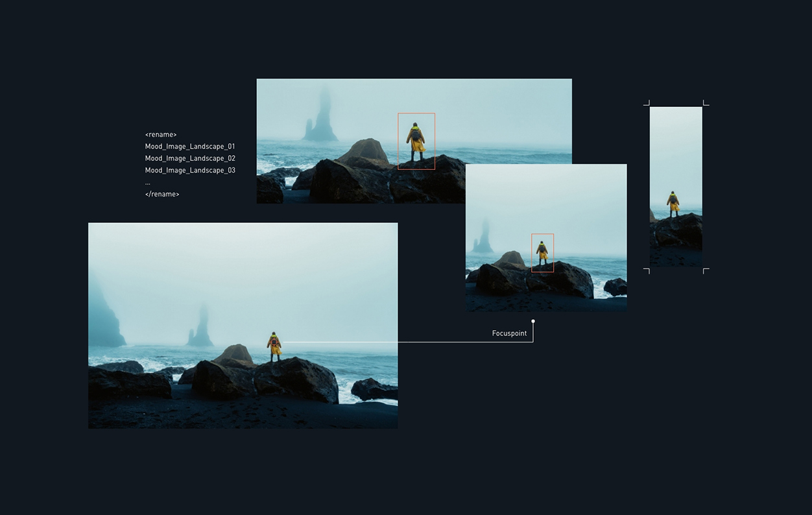The height and width of the screenshot is (515, 812).
Task: Select the Mood_Image_Landscape_02 file name
Action: [190, 158]
